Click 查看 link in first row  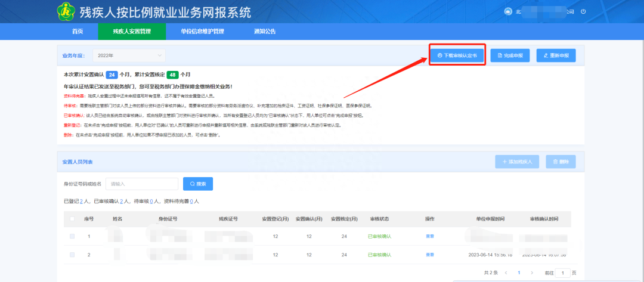[x=430, y=237]
